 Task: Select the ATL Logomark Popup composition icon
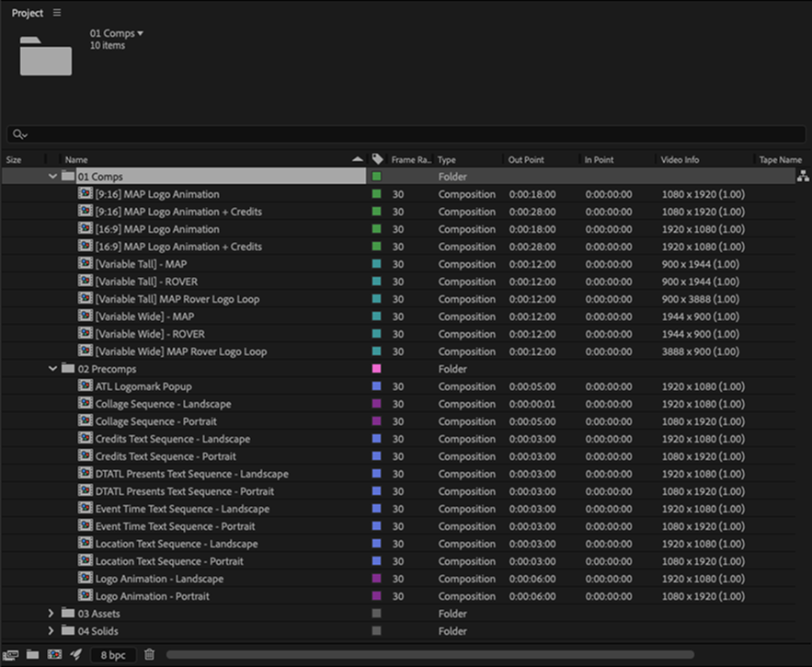point(86,386)
